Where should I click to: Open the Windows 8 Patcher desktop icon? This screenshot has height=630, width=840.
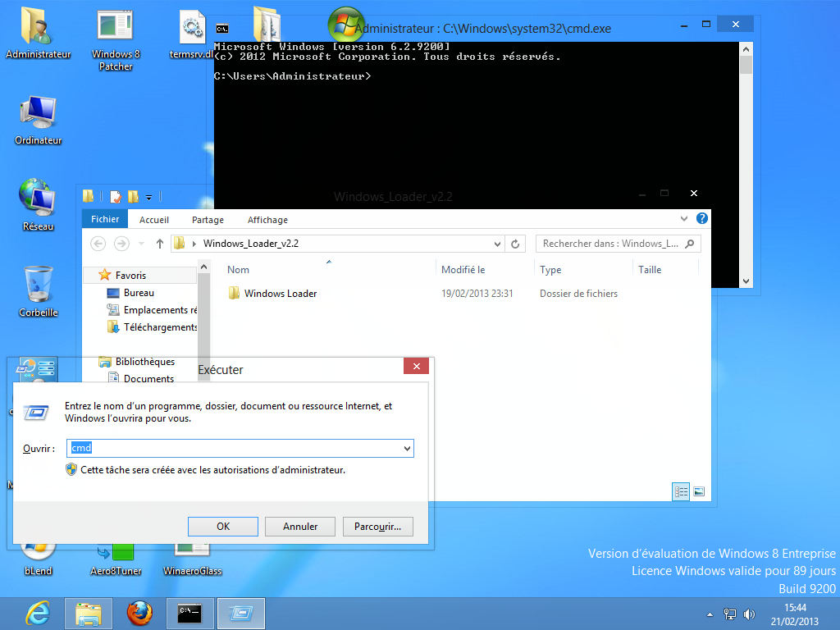point(115,40)
